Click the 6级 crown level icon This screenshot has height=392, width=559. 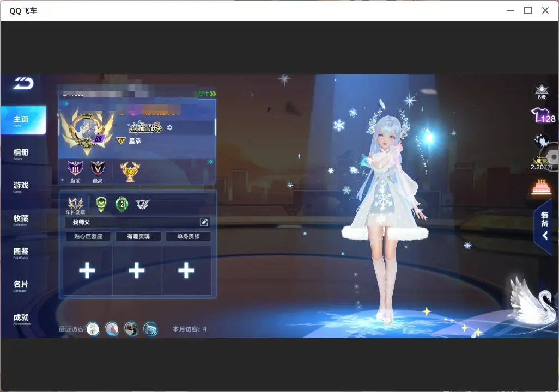pos(542,92)
